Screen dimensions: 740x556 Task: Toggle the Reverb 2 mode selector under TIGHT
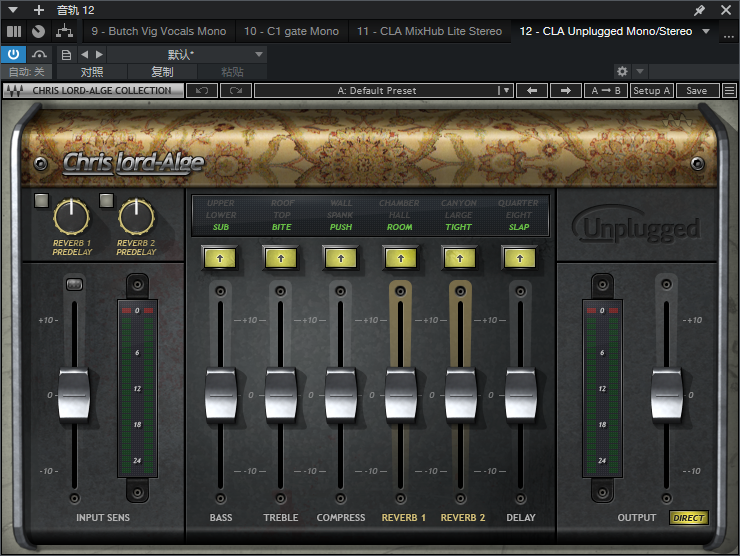(460, 258)
